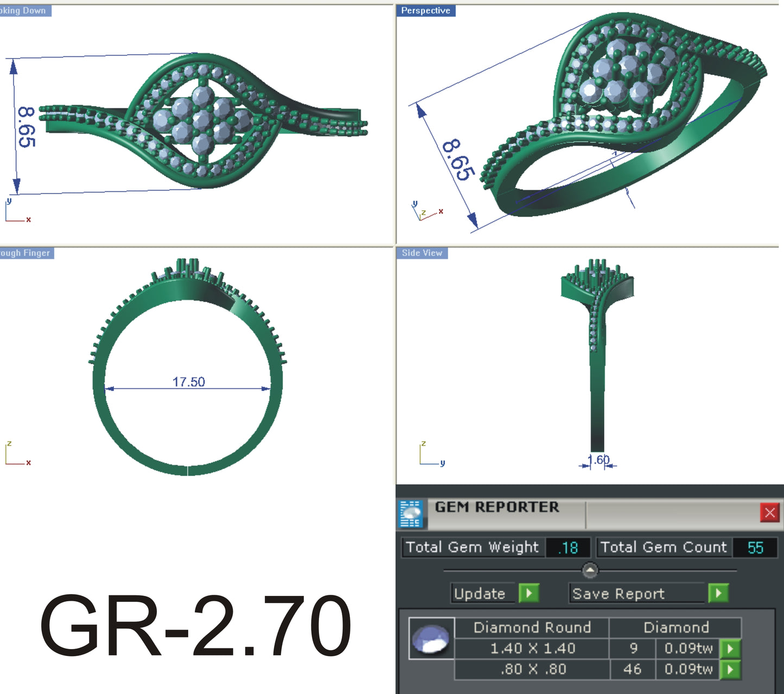Collapse the Gem Reporter totals with the up arrow
Image resolution: width=784 pixels, height=694 pixels.
click(590, 570)
